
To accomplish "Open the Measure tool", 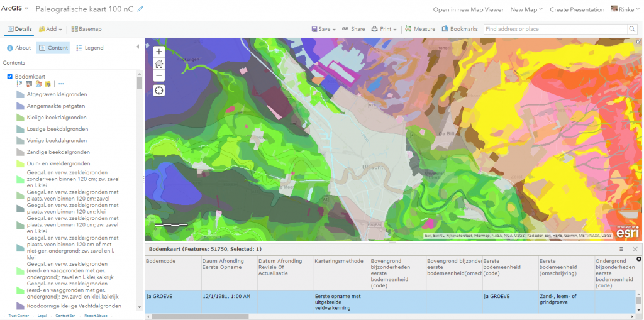I will 419,29.
